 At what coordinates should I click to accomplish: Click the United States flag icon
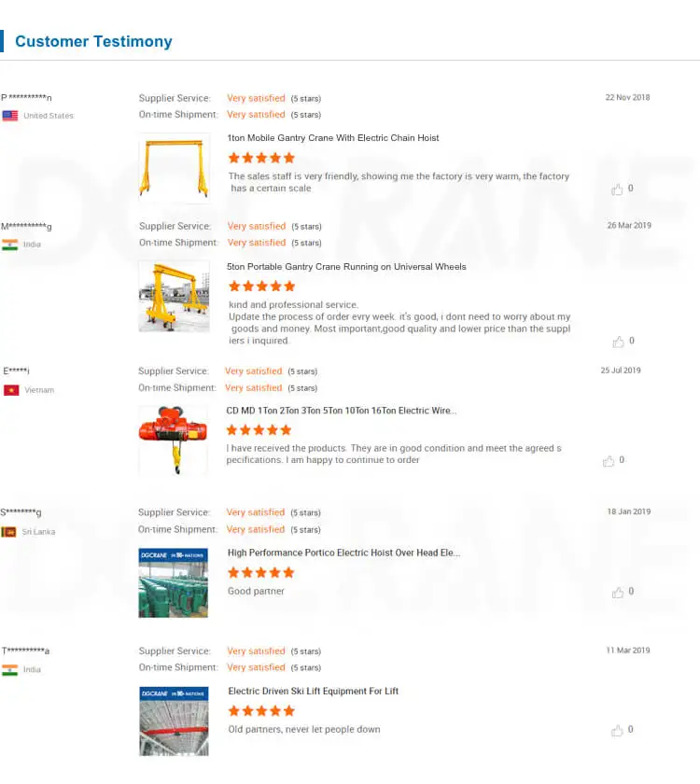pos(10,116)
